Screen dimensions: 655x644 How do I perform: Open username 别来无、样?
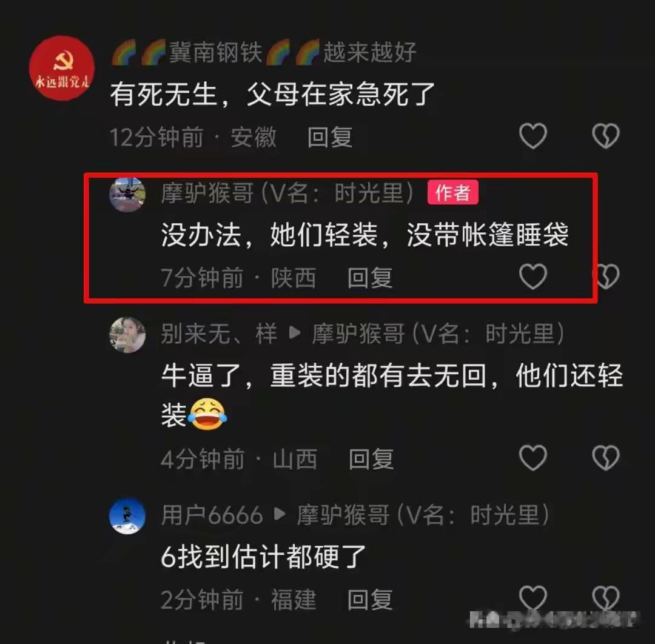click(219, 334)
